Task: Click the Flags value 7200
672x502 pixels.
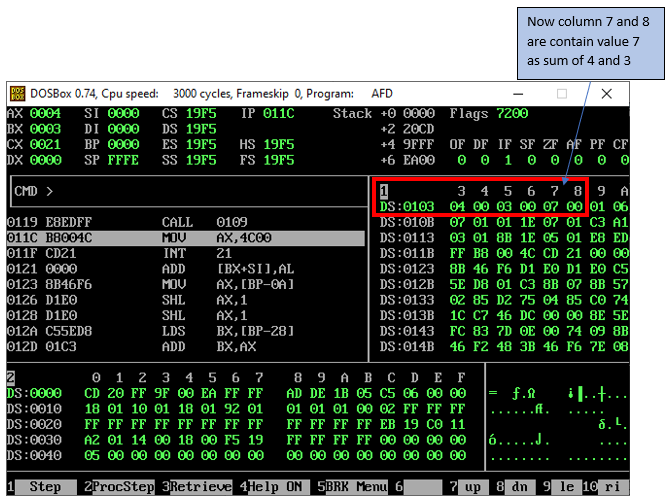Action: 512,114
